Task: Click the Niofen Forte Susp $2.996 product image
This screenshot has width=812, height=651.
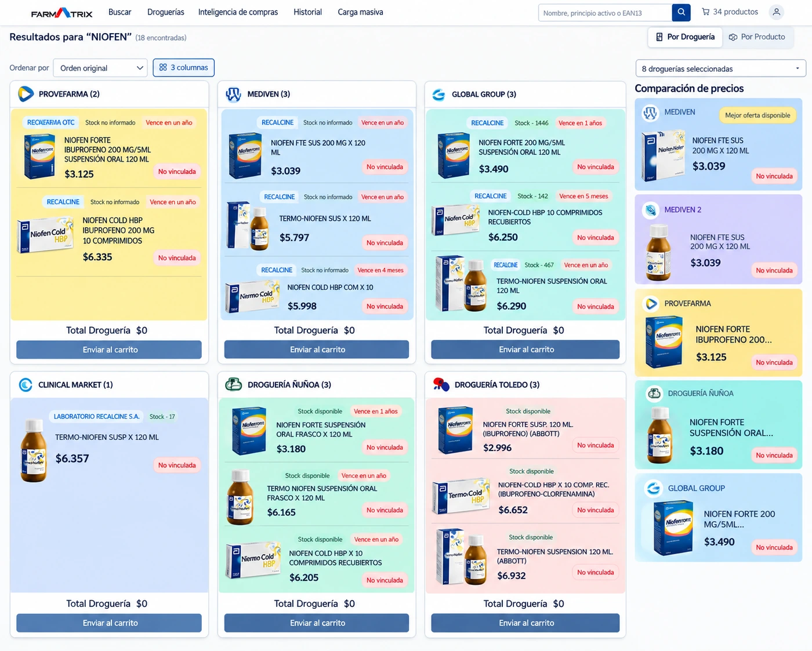Action: point(456,430)
